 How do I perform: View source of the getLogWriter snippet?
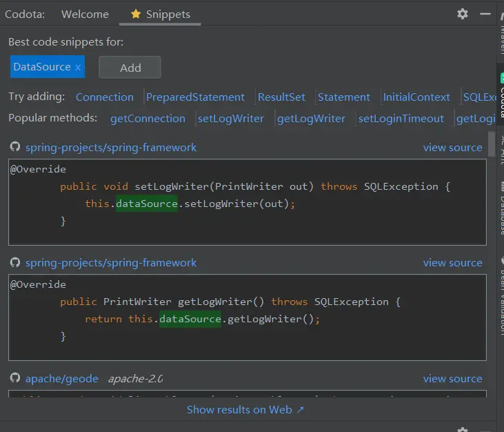pos(452,262)
